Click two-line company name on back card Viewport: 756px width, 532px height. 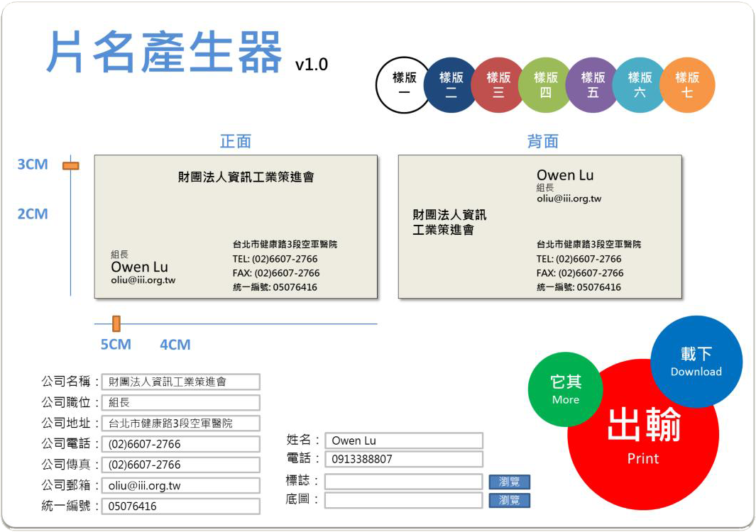449,222
